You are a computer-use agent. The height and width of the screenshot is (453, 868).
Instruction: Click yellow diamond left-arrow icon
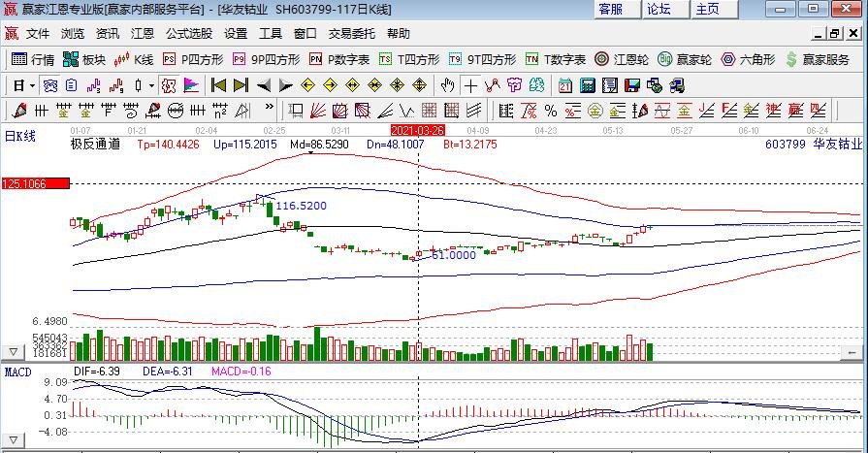[x=307, y=85]
